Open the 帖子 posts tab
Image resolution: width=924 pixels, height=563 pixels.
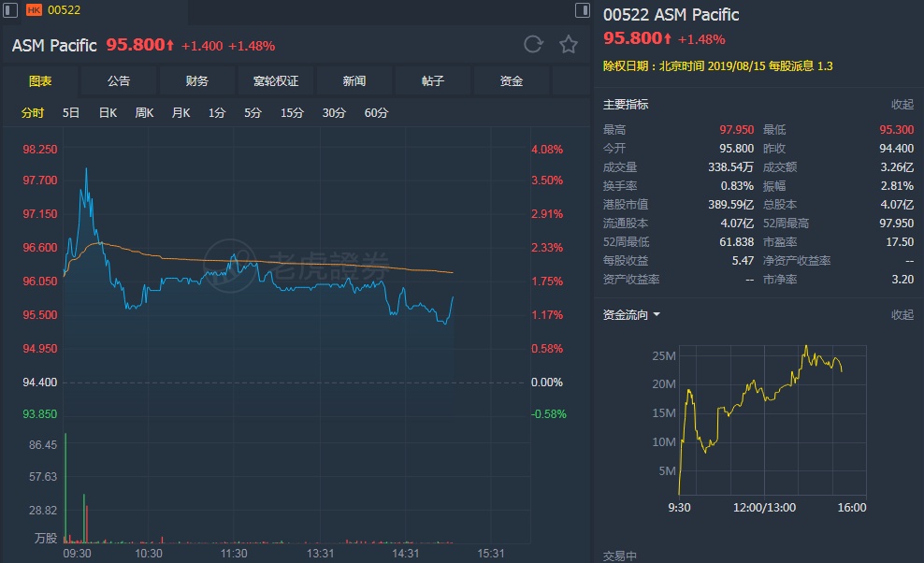click(432, 80)
